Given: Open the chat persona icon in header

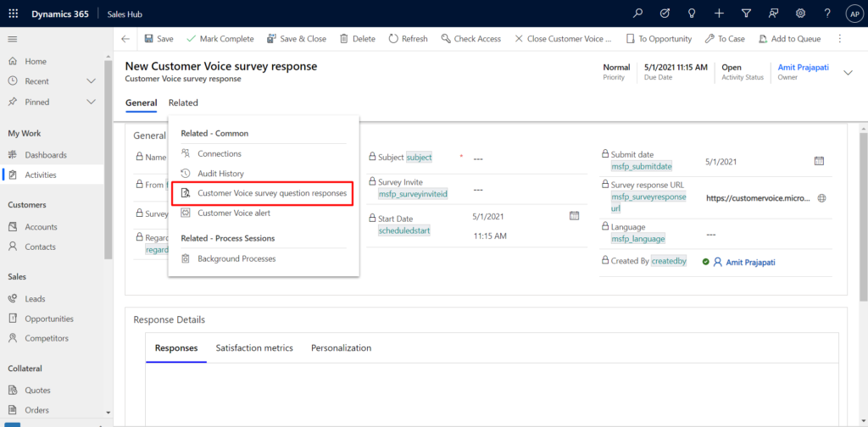Looking at the screenshot, I should pyautogui.click(x=773, y=14).
